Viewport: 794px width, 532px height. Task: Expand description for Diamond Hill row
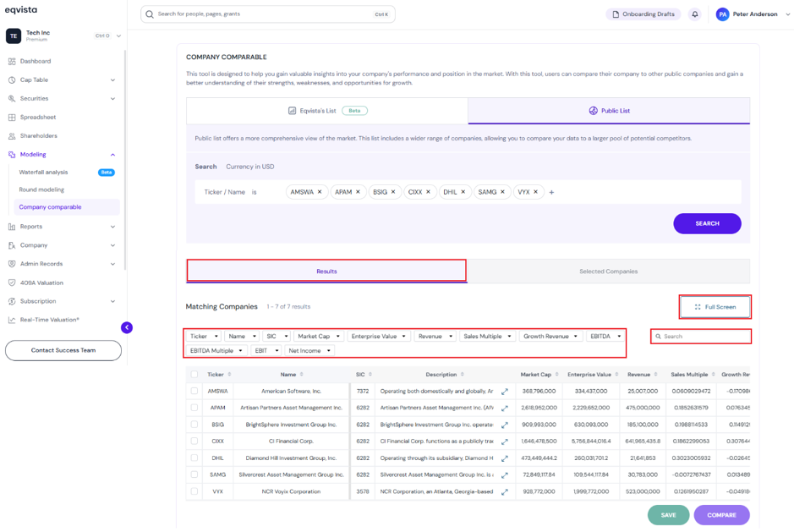(504, 458)
